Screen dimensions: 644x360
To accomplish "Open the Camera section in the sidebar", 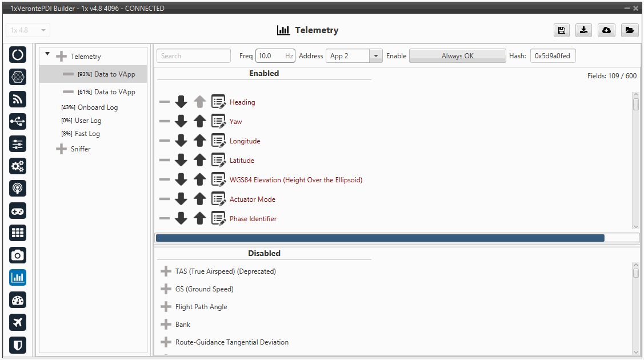I will tap(18, 255).
